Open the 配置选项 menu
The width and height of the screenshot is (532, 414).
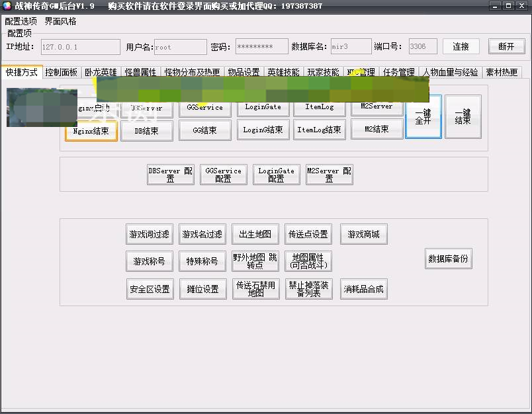[21, 21]
